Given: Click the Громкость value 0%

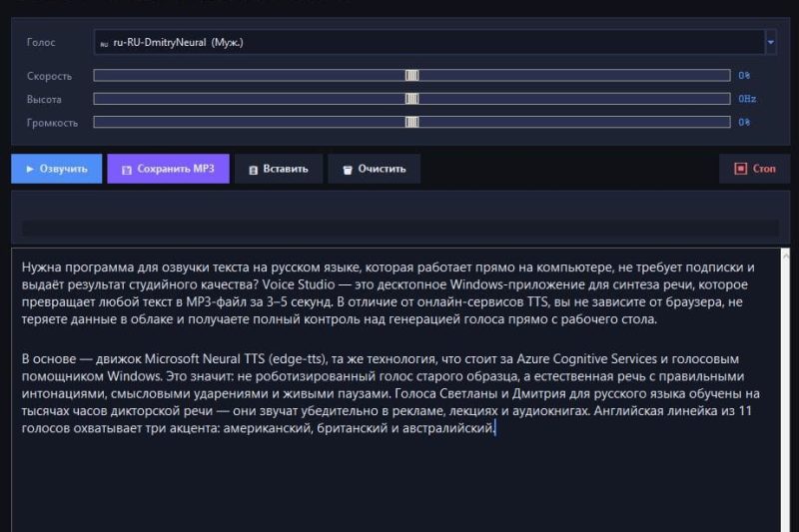Looking at the screenshot, I should [744, 122].
